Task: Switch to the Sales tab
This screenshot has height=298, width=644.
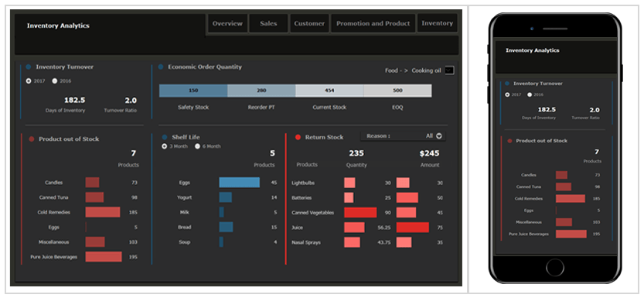Action: tap(268, 23)
